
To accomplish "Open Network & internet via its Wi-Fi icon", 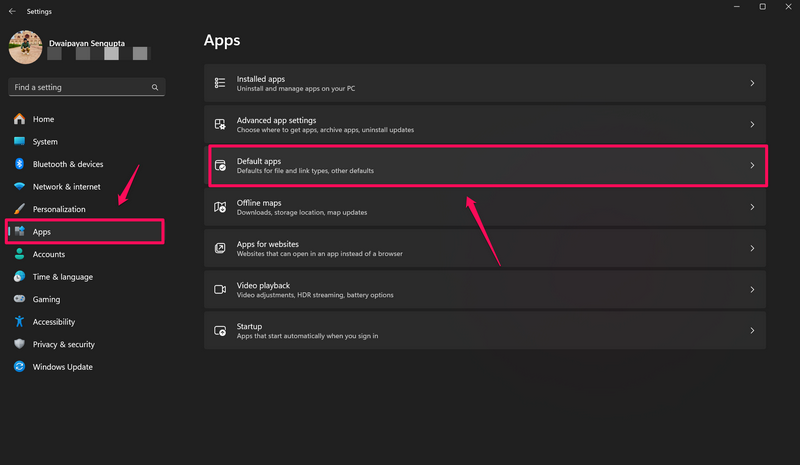I will click(x=19, y=187).
